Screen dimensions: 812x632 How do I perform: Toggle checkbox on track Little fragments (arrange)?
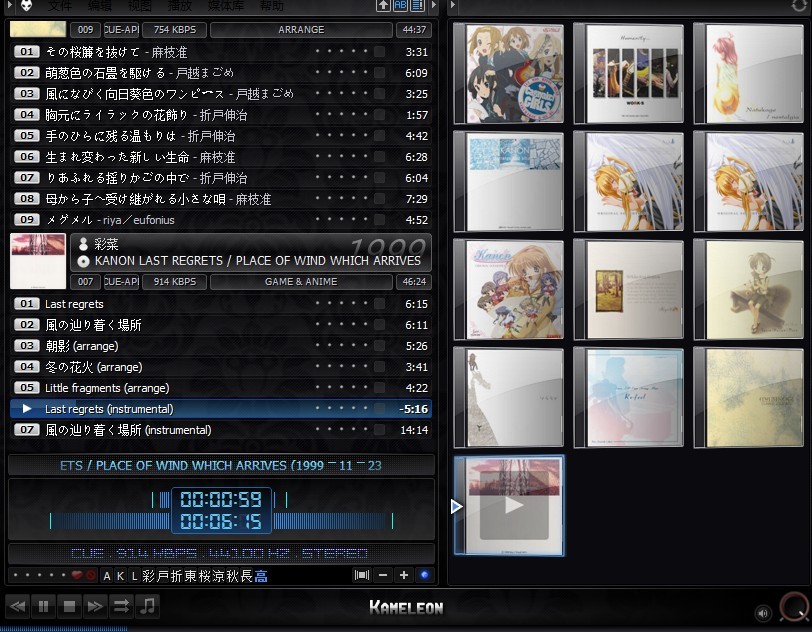[379, 387]
